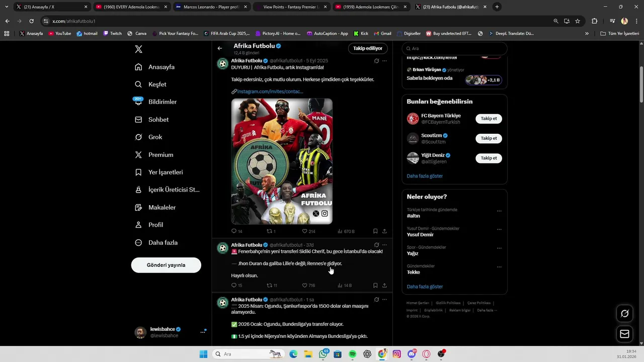644x362 pixels.
Task: View analytics of 670 B views post
Action: click(346, 231)
